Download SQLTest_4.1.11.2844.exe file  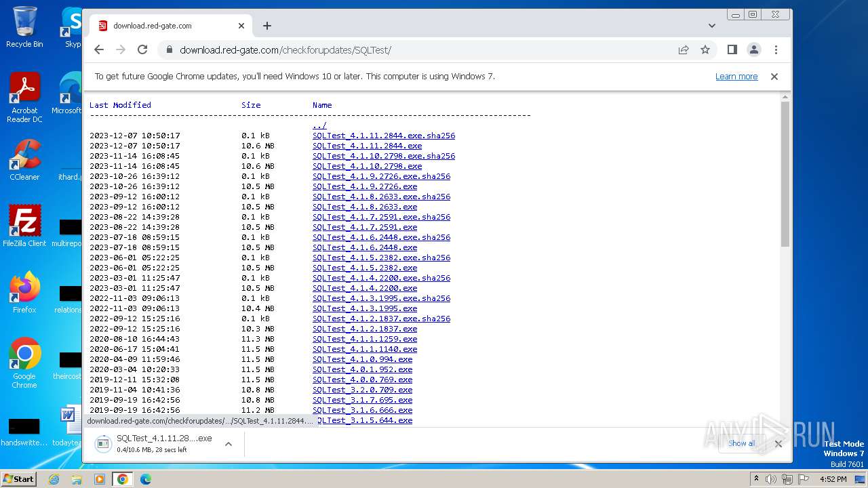click(x=367, y=146)
